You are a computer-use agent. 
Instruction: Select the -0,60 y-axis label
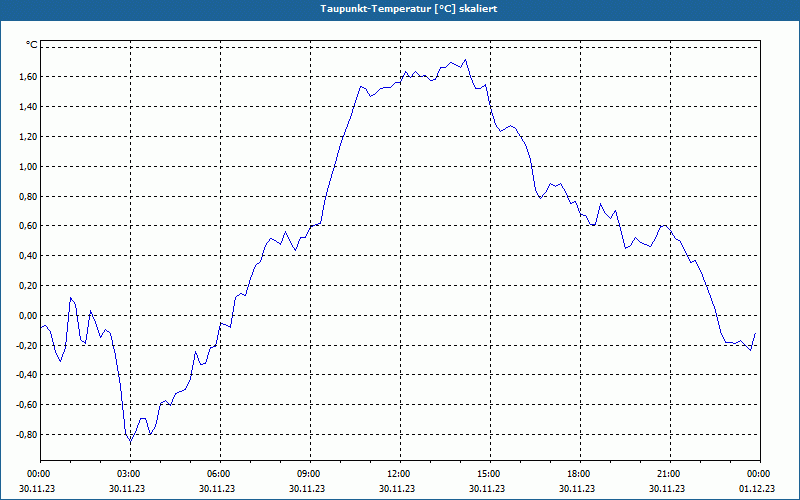click(x=27, y=405)
